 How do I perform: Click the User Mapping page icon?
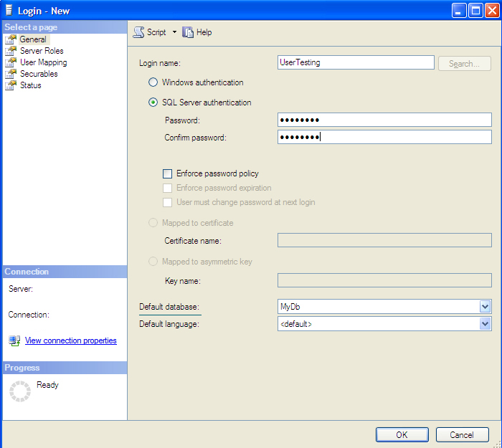(11, 62)
